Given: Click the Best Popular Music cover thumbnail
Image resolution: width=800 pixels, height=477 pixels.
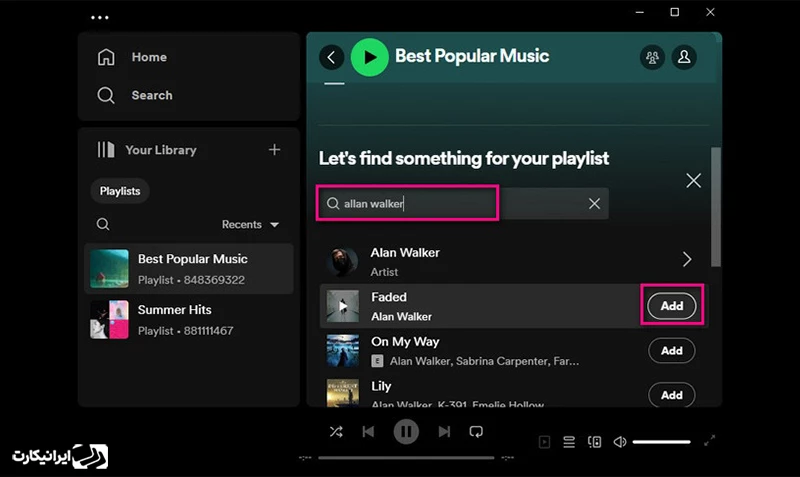Looking at the screenshot, I should (x=109, y=269).
